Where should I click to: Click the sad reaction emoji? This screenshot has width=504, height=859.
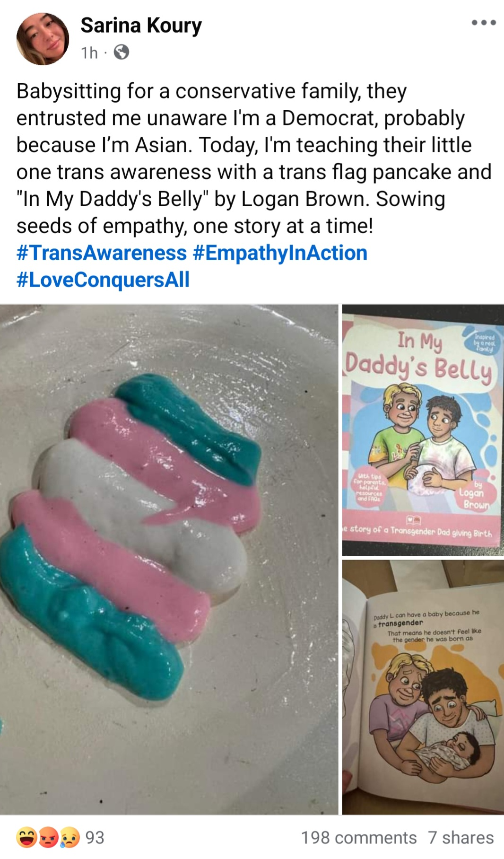click(69, 837)
